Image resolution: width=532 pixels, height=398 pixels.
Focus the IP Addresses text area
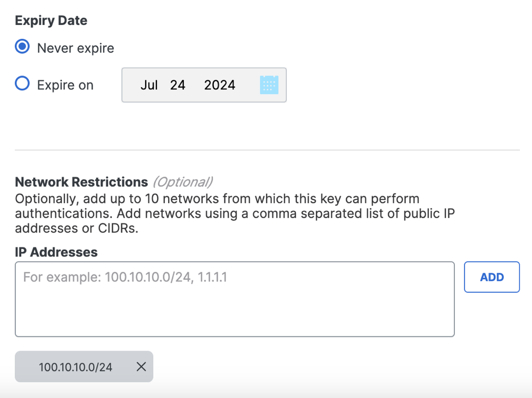235,299
